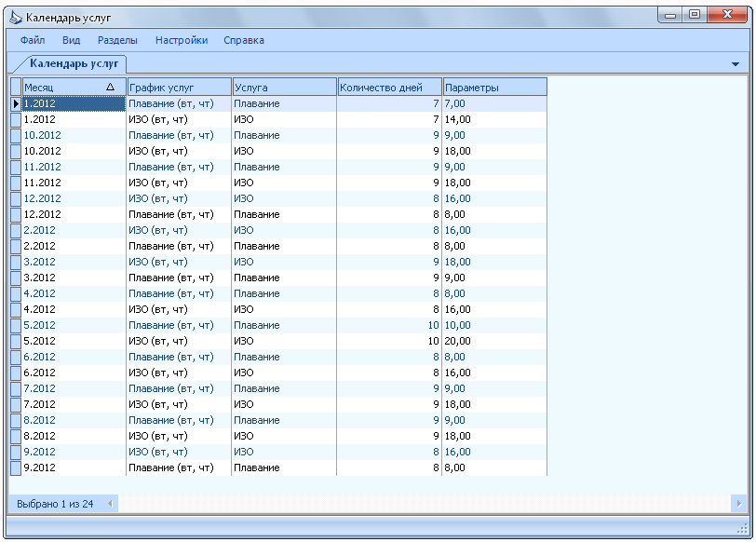Click the 14,00 value in Параметры column
The height and width of the screenshot is (542, 756).
(x=457, y=119)
